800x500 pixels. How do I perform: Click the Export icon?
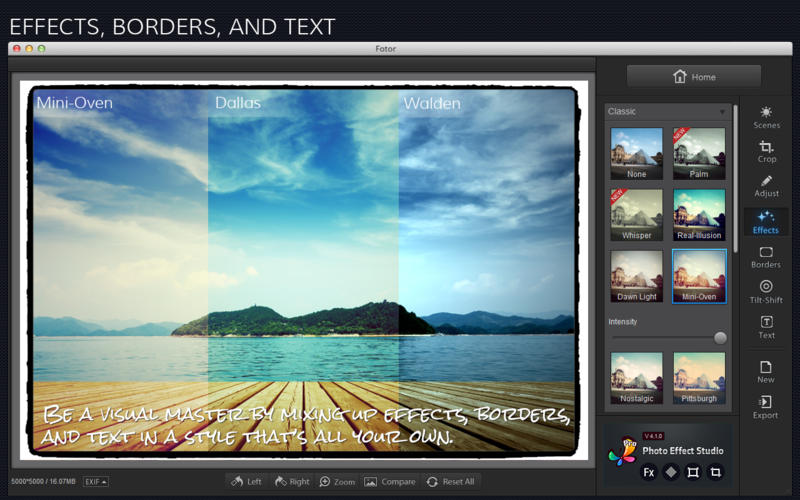[x=765, y=408]
